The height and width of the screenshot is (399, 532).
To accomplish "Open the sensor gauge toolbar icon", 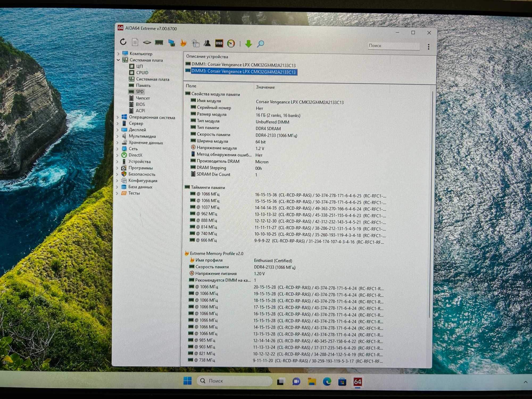I will 231,43.
